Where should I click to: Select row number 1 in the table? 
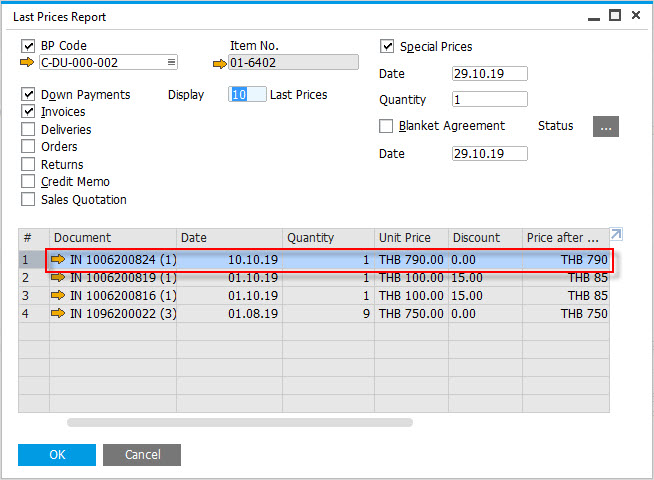(34, 259)
